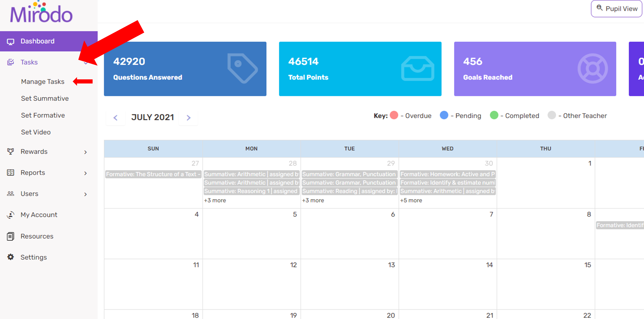Click the Reports book icon

(10, 172)
